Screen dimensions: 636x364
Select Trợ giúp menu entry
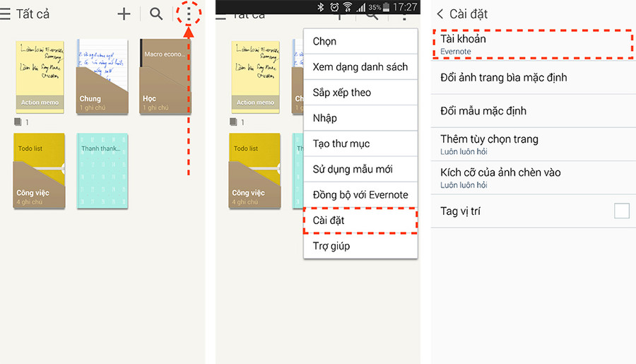[360, 246]
